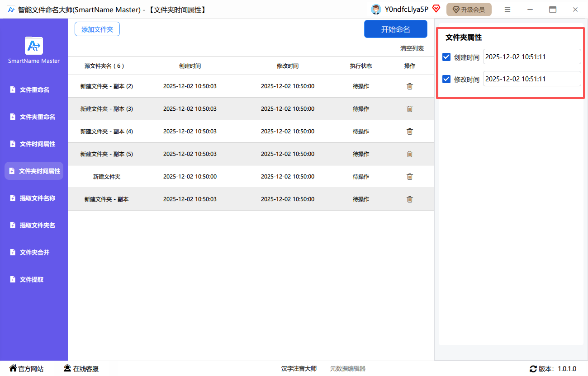The image size is (588, 376).
Task: Toggle the 修改时间 checkbox
Action: click(446, 79)
